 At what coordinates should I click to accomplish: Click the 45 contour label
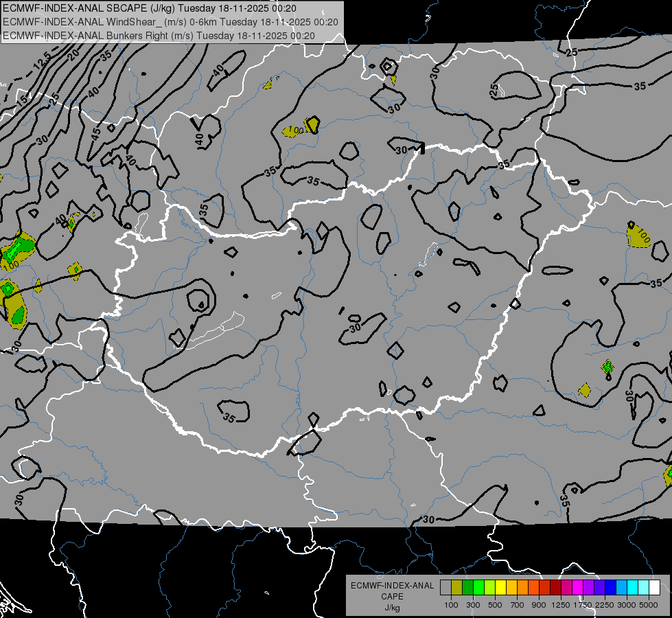pyautogui.click(x=96, y=134)
